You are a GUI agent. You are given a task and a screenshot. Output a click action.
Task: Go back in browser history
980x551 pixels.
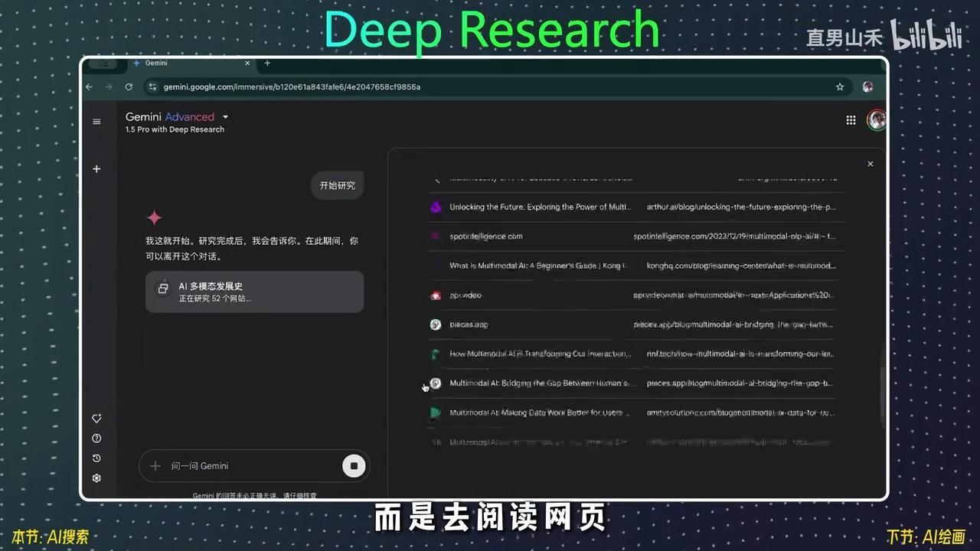(x=90, y=87)
